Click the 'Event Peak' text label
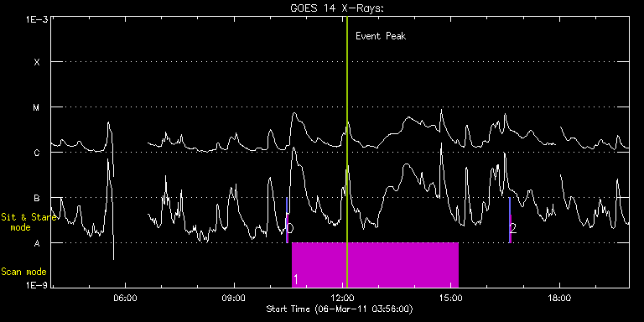 tap(381, 36)
